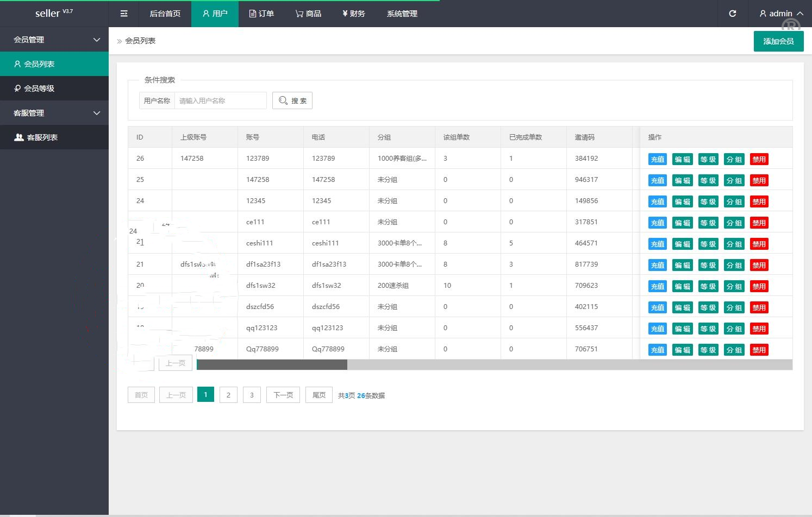This screenshot has height=517, width=812.
Task: Select 客服列表 in the sidebar
Action: pyautogui.click(x=42, y=137)
